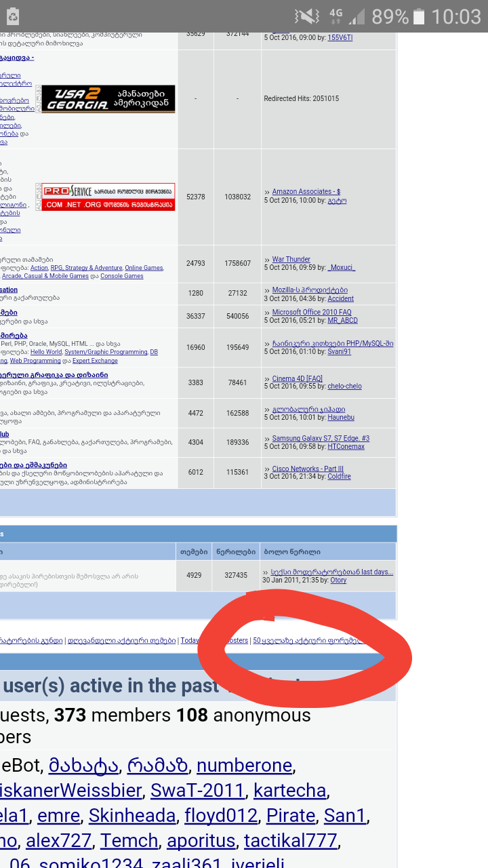Select the 327435 posts count cell
This screenshot has width=488, height=868.
[x=236, y=575]
